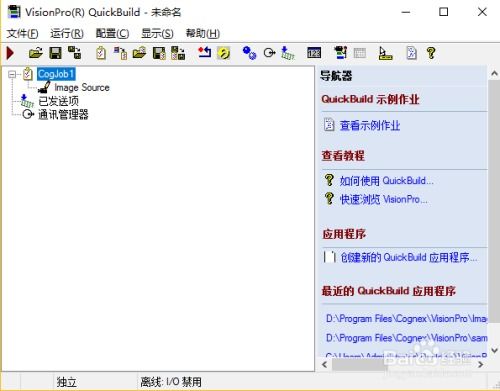
Task: Select Image Source tree item
Action: (82, 87)
